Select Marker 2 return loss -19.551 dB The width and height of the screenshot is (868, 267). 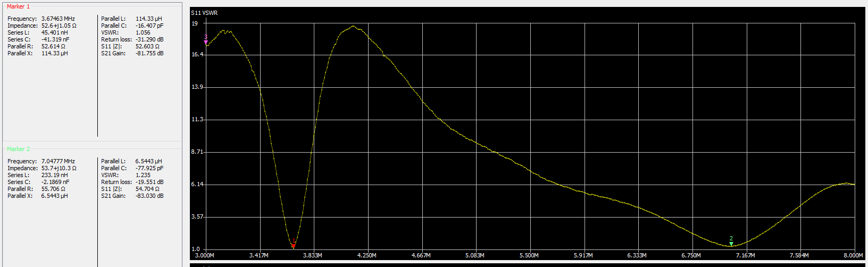tap(149, 182)
